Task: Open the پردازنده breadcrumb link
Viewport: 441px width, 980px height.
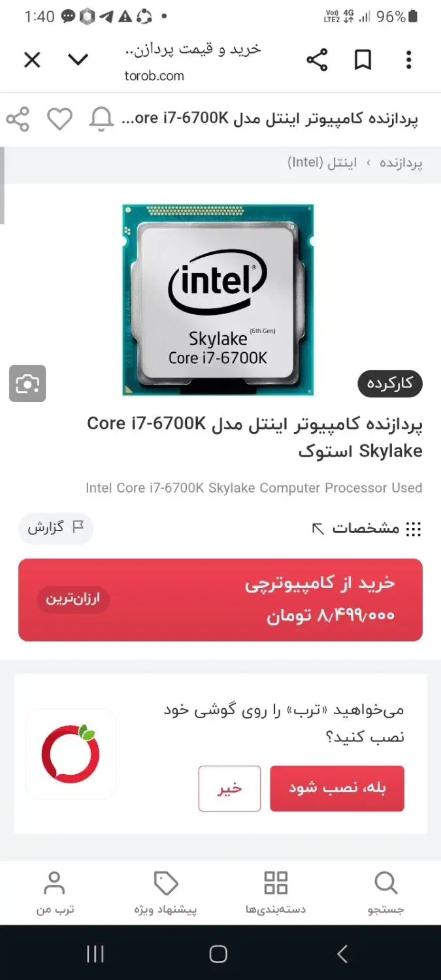Action: pyautogui.click(x=401, y=163)
